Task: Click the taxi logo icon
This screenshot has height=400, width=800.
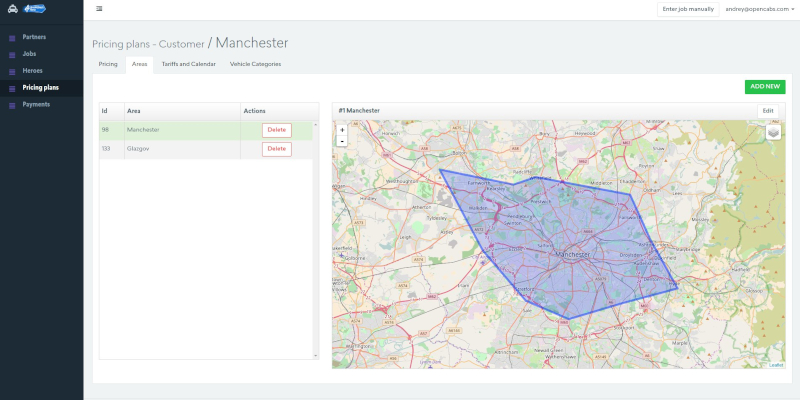Action: coord(11,9)
